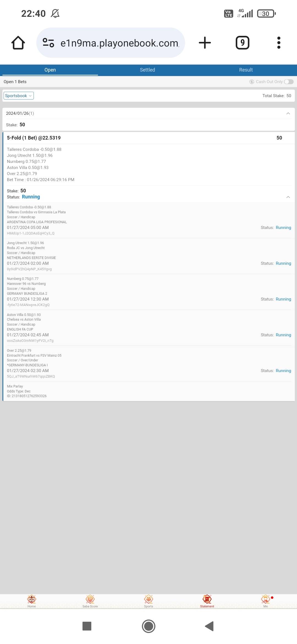Viewport: 297px width, 644px height.
Task: Tap the site settings icon in address bar
Action: pos(48,43)
